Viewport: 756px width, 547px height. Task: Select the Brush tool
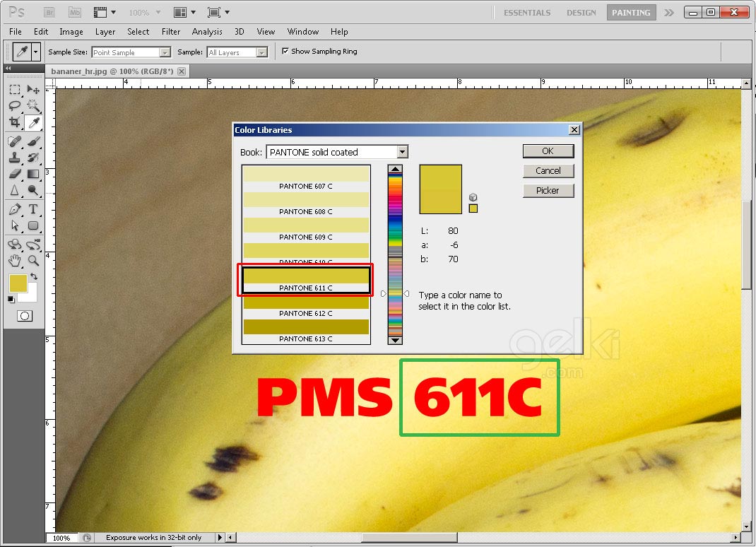pos(33,141)
